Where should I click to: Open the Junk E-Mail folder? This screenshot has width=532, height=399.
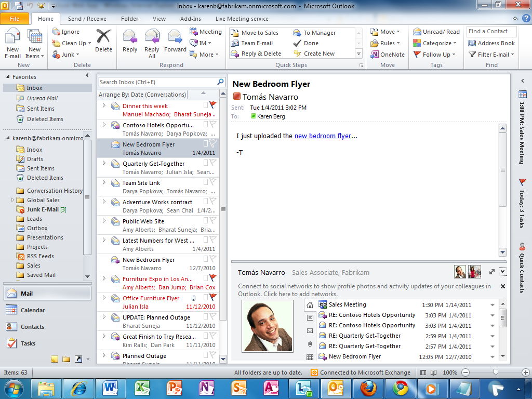coord(43,209)
